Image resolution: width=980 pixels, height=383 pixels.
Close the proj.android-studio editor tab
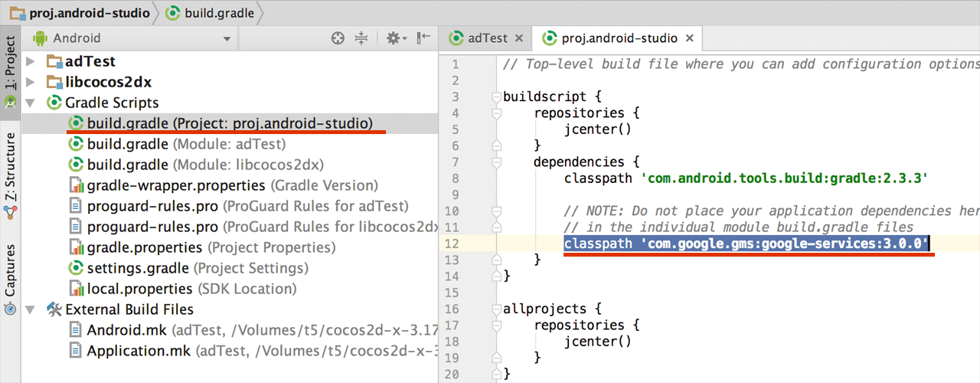point(690,38)
